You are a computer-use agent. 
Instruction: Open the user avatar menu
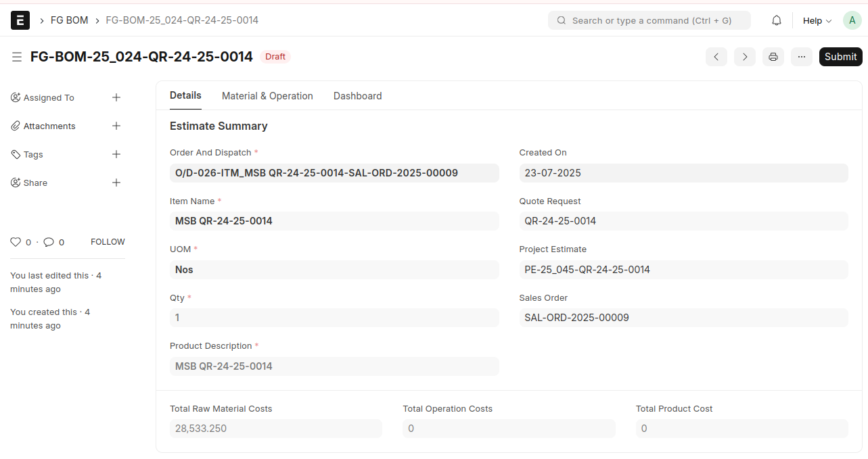click(x=852, y=20)
